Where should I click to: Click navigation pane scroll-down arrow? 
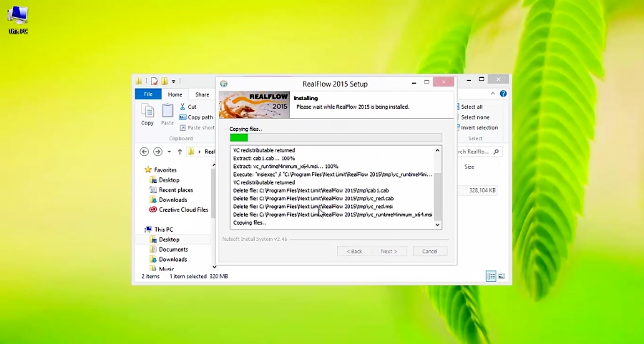(x=214, y=267)
